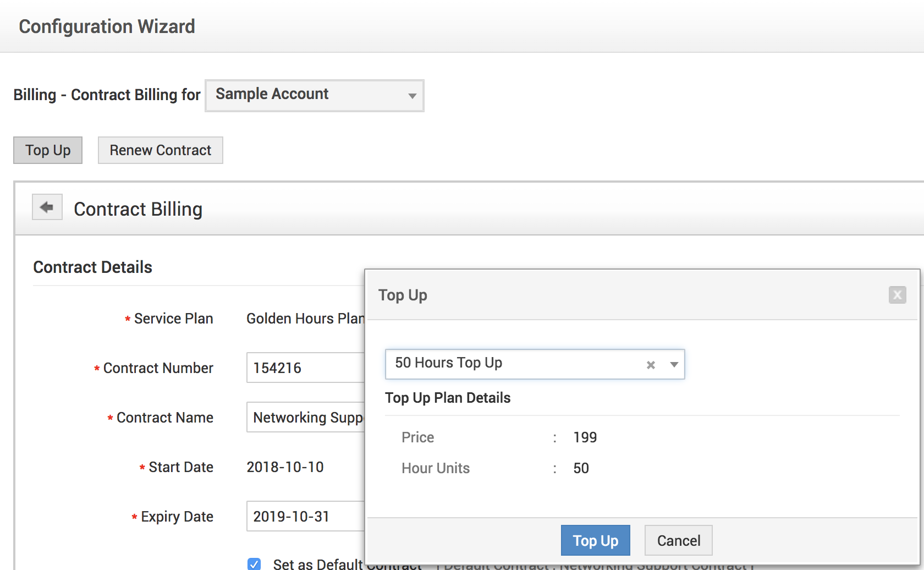Click the Top Up dialog title
Screen dimensions: 924x570
click(403, 295)
